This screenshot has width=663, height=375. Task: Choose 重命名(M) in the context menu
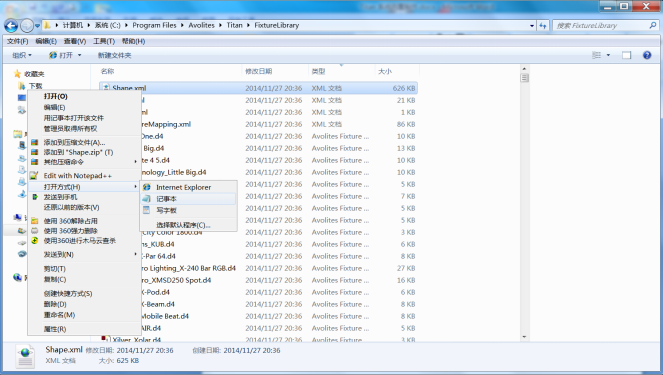tap(59, 315)
